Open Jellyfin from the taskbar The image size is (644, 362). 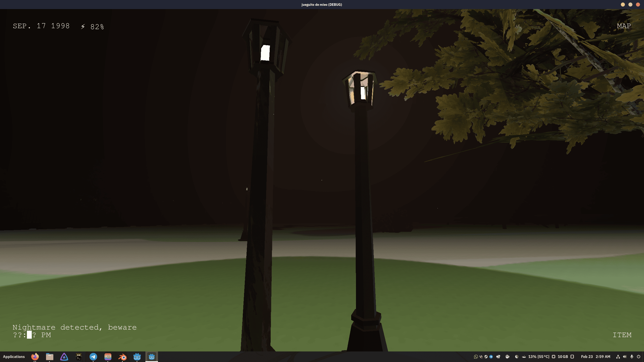(64, 357)
